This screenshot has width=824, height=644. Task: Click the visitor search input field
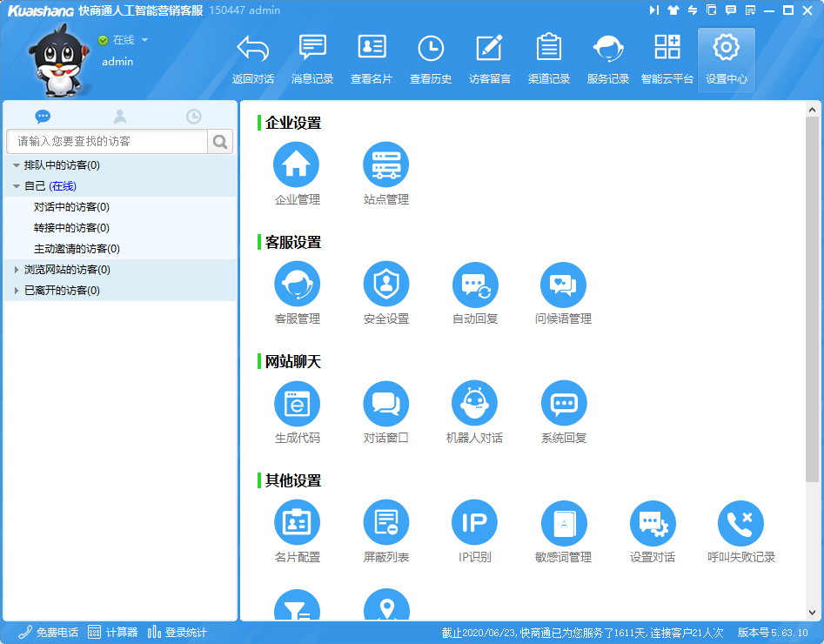click(x=107, y=141)
